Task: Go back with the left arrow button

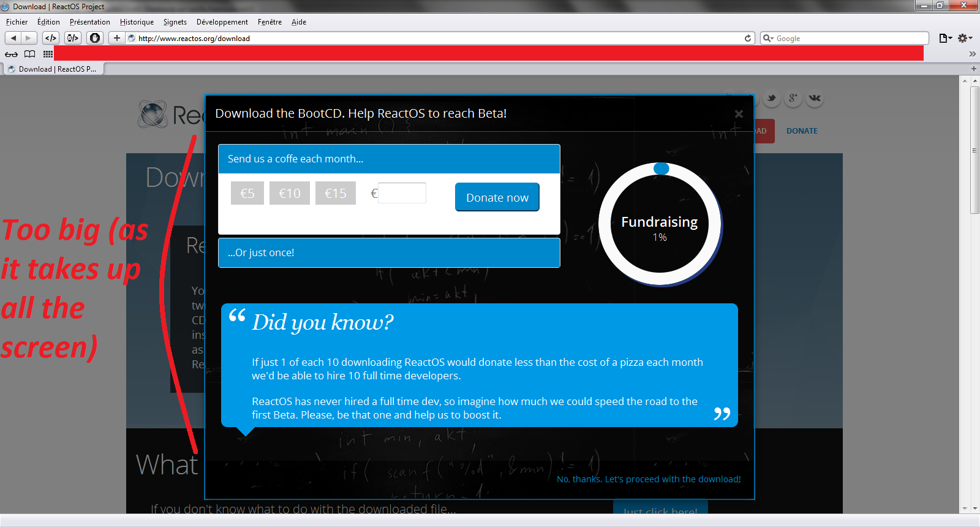Action: (13, 38)
